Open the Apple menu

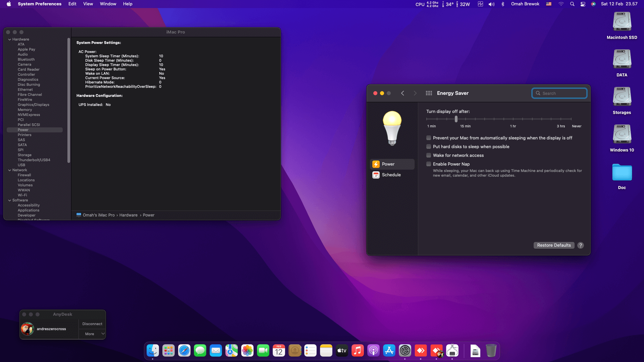[9, 4]
